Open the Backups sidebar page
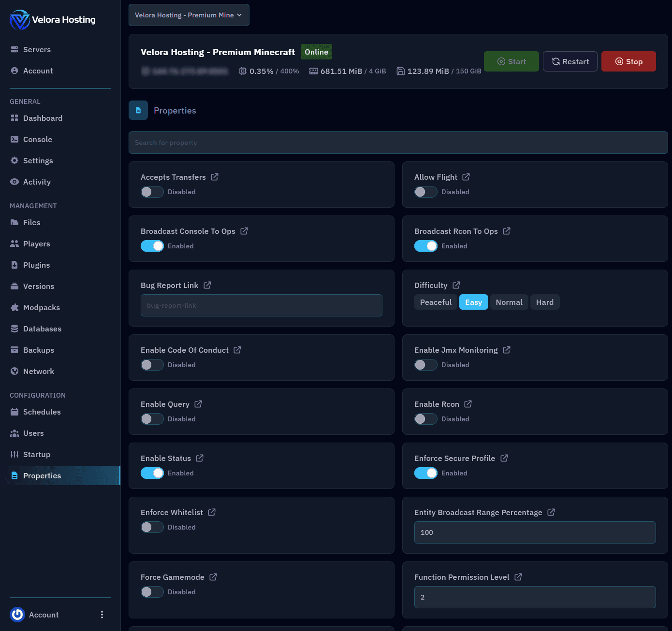The height and width of the screenshot is (631, 672). (38, 350)
